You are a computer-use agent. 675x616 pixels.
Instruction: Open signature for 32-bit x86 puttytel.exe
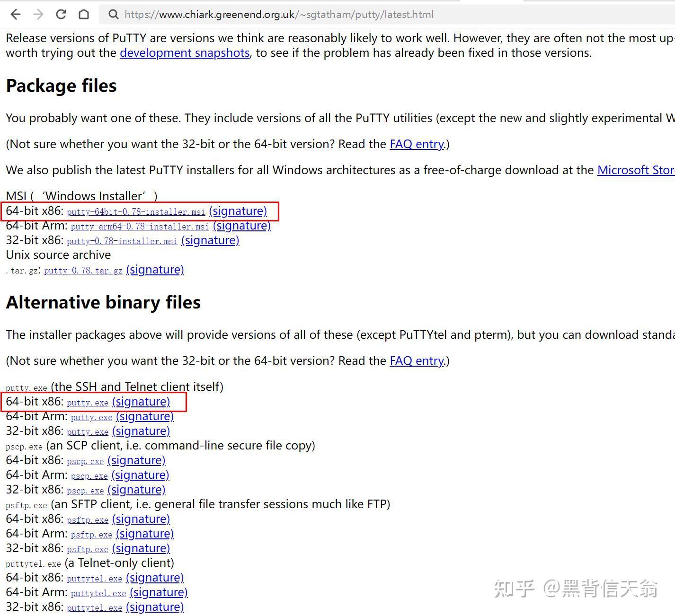point(155,607)
